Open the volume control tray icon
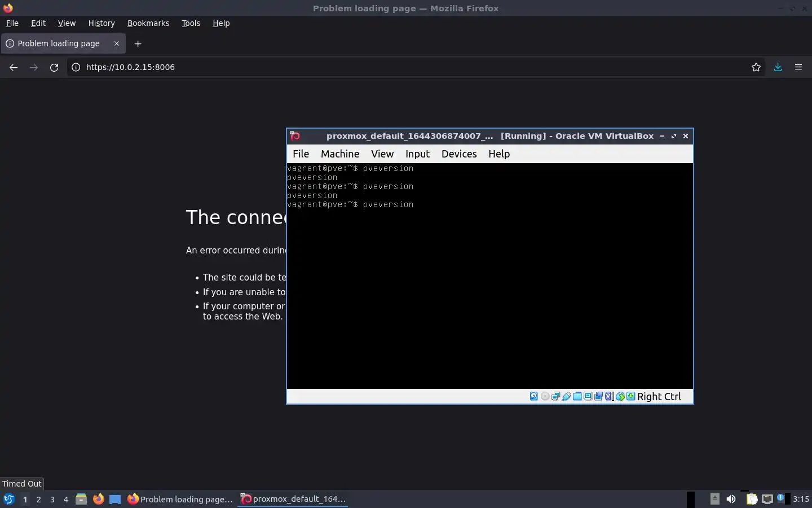 pos(731,499)
